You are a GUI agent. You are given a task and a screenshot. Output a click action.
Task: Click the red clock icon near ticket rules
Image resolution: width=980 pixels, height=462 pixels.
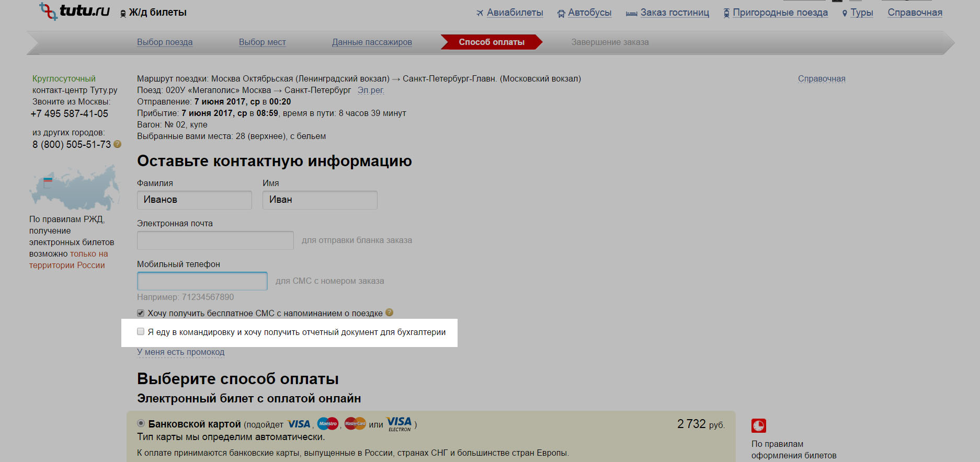click(758, 425)
